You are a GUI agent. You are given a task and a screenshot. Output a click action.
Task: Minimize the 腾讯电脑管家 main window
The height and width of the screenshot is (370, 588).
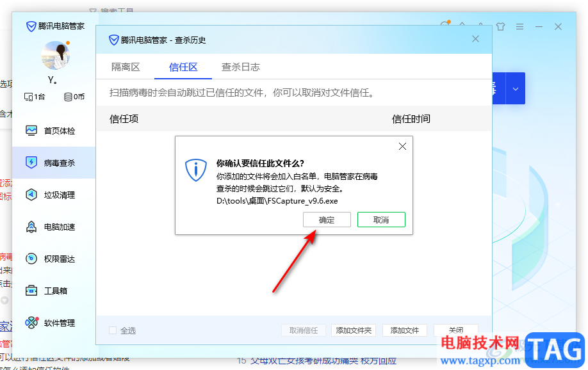point(539,27)
